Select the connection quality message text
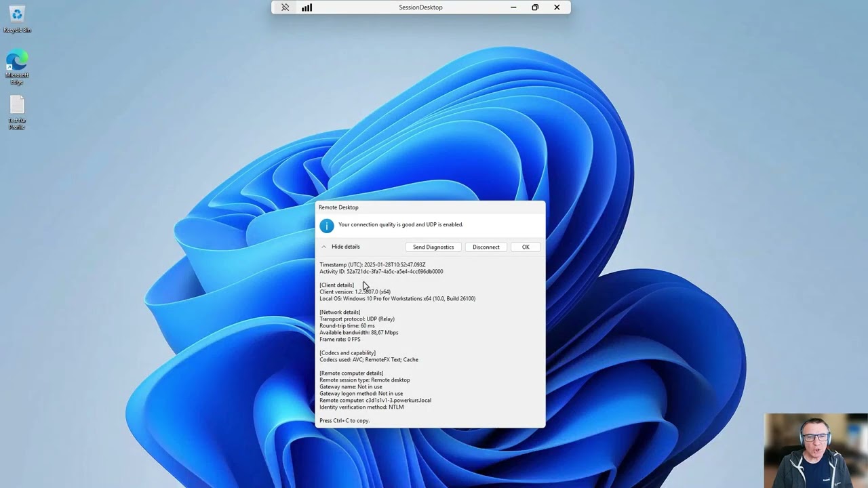This screenshot has width=868, height=488. pyautogui.click(x=401, y=224)
